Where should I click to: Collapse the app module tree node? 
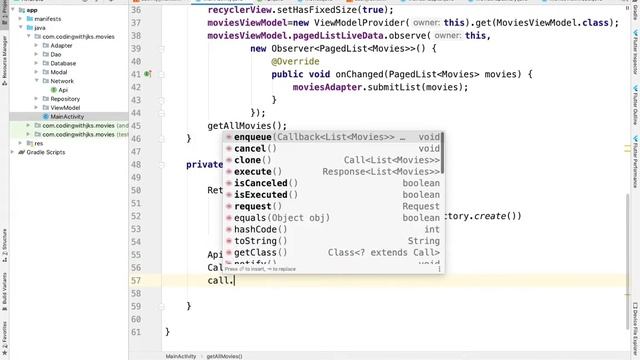pyautogui.click(x=13, y=10)
